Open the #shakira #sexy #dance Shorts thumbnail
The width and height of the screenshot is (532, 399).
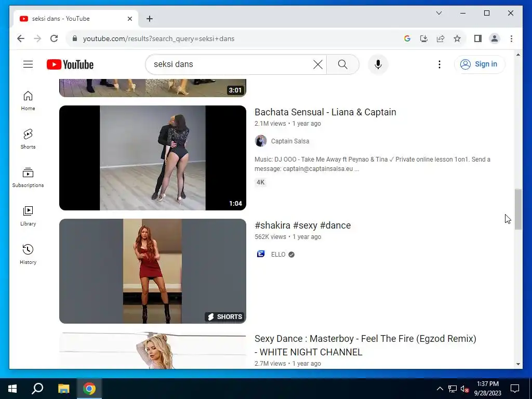153,271
